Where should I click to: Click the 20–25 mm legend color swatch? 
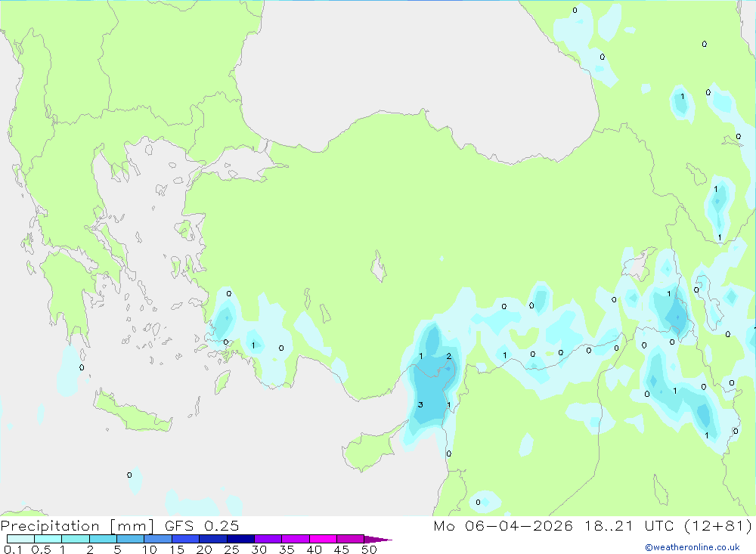(x=213, y=539)
